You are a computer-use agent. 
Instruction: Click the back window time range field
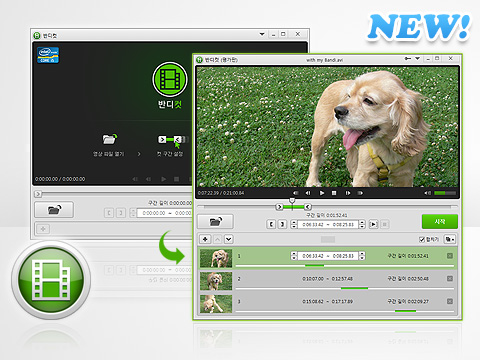click(165, 213)
